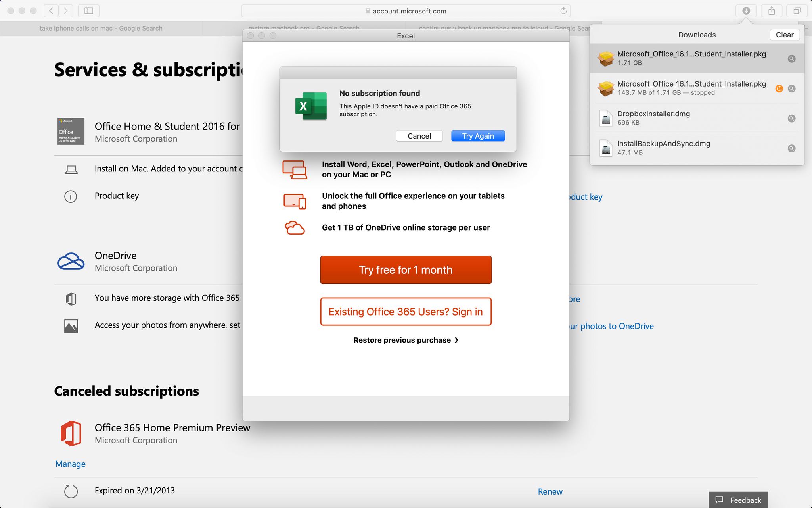Click Try Again in subscription dialog
Screen dimensions: 812x508
click(x=478, y=136)
